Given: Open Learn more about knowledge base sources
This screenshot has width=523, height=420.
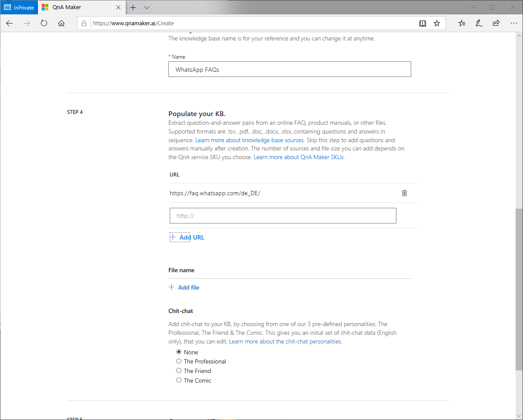Looking at the screenshot, I should (249, 140).
